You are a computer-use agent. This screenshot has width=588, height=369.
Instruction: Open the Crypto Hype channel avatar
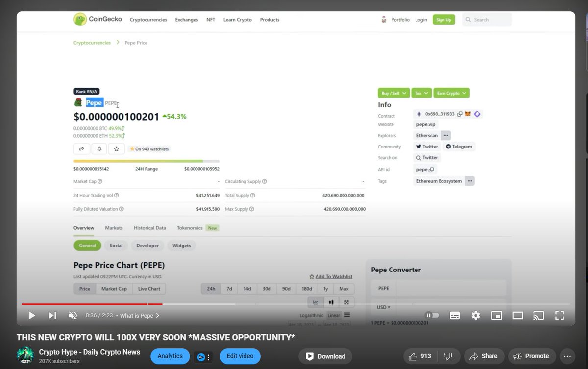[25, 356]
